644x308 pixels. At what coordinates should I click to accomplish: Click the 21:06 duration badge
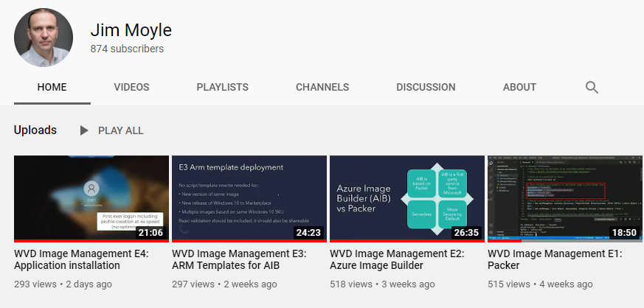pos(150,233)
